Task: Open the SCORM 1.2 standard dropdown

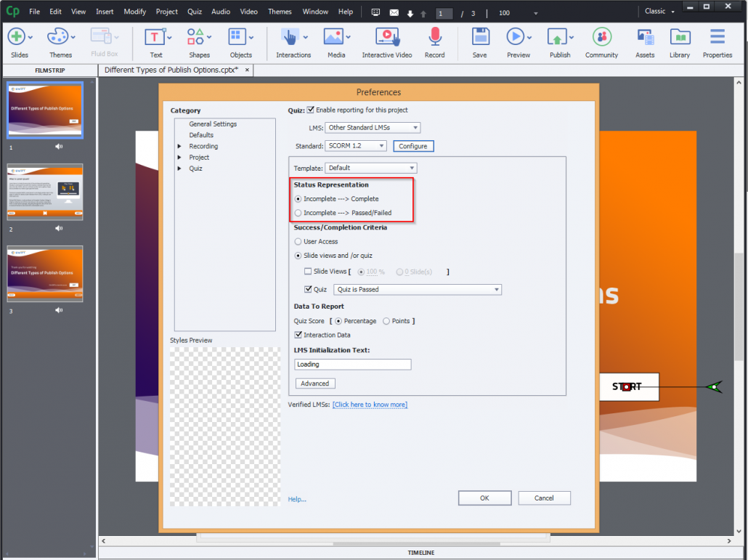Action: (x=356, y=146)
